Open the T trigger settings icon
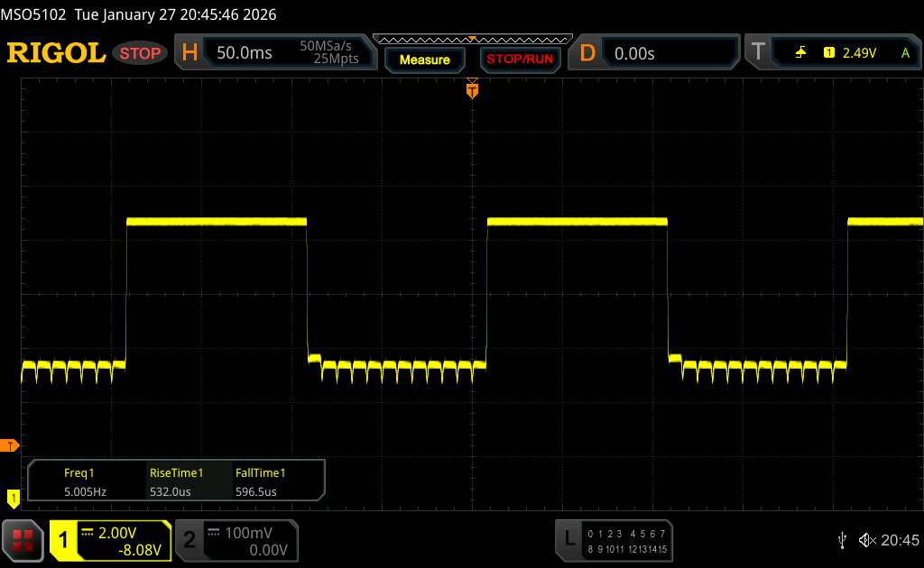924x568 pixels. click(x=758, y=53)
